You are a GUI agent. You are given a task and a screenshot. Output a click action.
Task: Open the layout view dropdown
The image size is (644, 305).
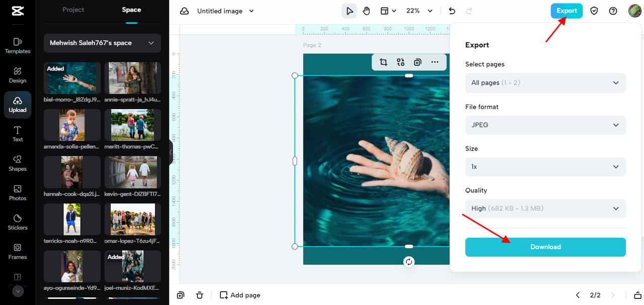pyautogui.click(x=388, y=11)
